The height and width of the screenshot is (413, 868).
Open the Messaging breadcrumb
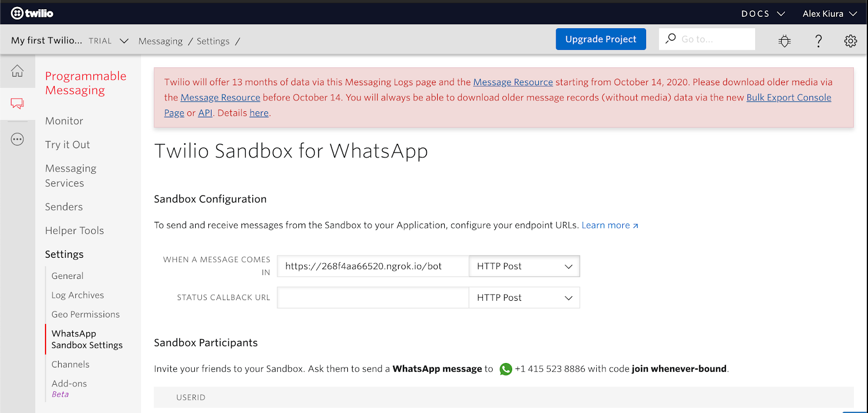(x=161, y=41)
